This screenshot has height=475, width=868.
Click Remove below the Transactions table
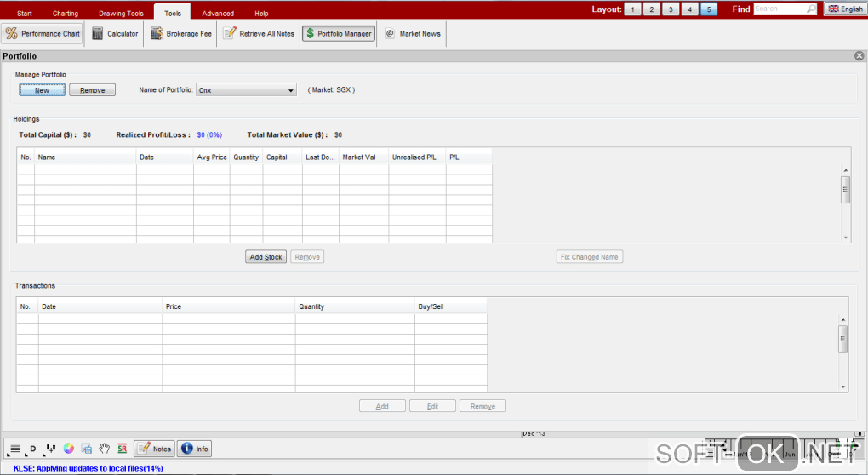click(483, 406)
